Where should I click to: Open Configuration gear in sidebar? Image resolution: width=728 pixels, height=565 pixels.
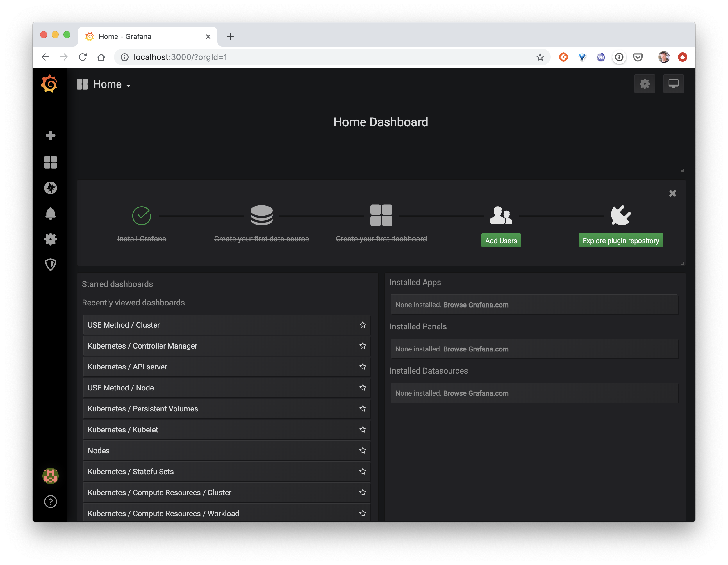coord(50,239)
